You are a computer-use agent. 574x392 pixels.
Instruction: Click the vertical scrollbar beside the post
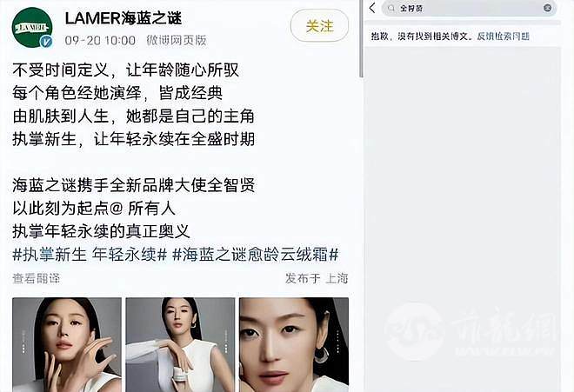(x=362, y=38)
